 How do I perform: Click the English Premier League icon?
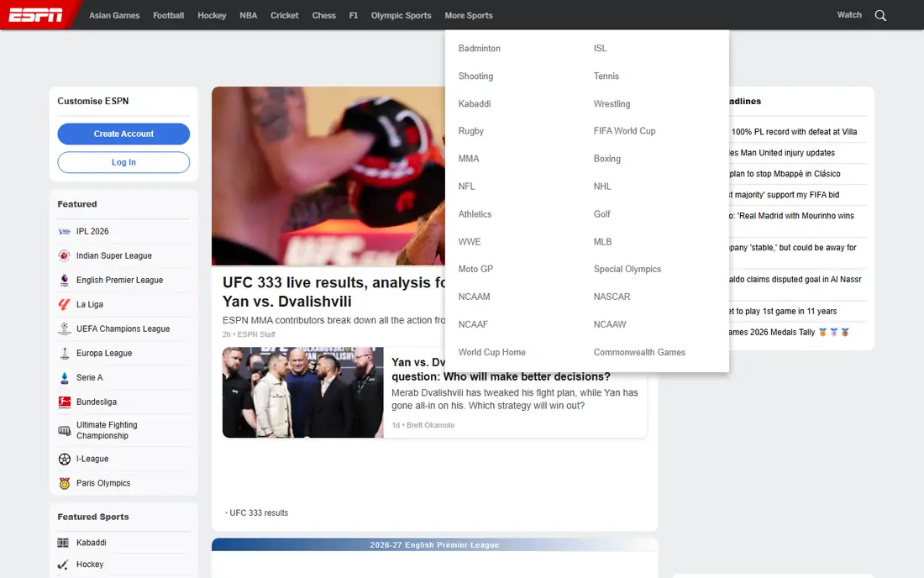coord(64,280)
